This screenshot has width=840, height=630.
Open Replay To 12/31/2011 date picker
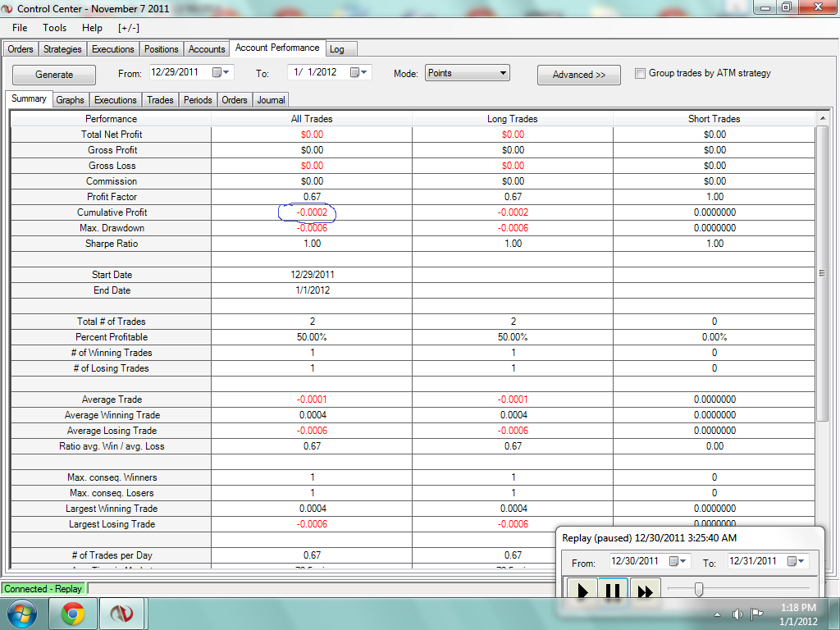[796, 561]
